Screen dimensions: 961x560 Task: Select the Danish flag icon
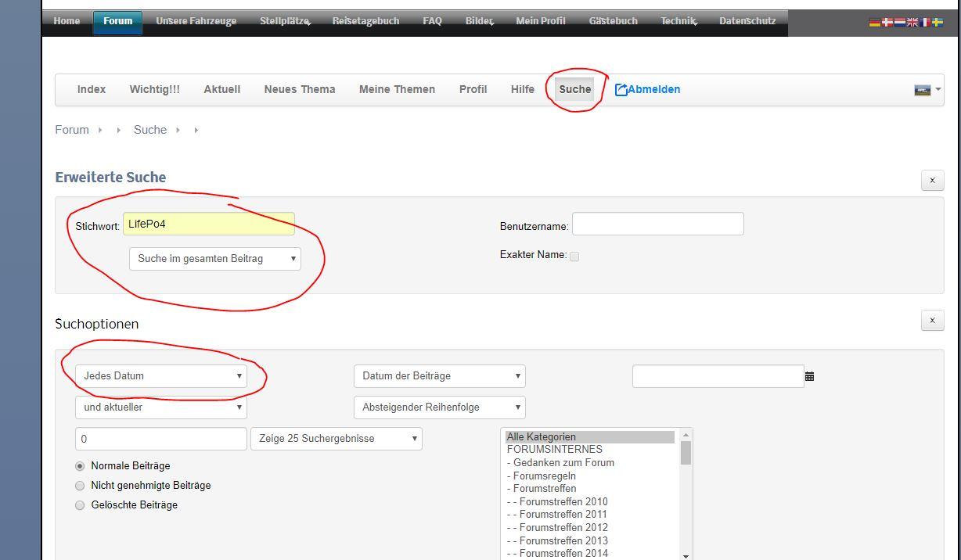[x=887, y=23]
